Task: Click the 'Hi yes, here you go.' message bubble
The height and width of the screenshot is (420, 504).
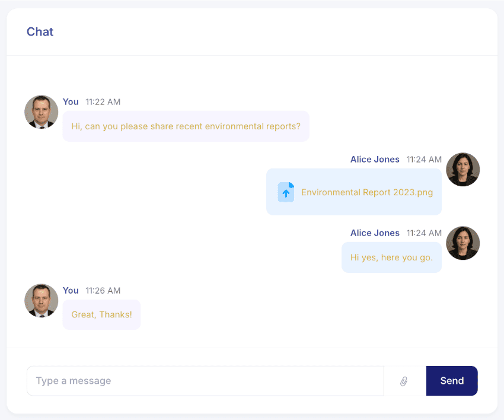Action: (x=391, y=257)
